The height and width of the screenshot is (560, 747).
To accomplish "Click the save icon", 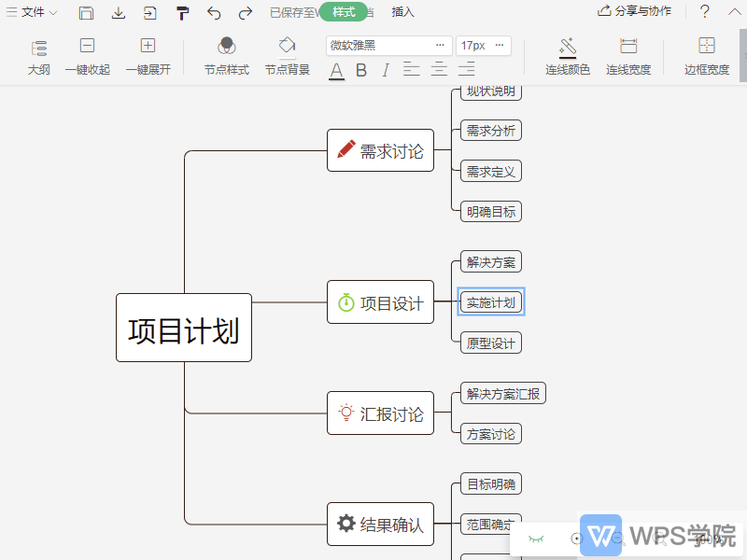I will 86,12.
